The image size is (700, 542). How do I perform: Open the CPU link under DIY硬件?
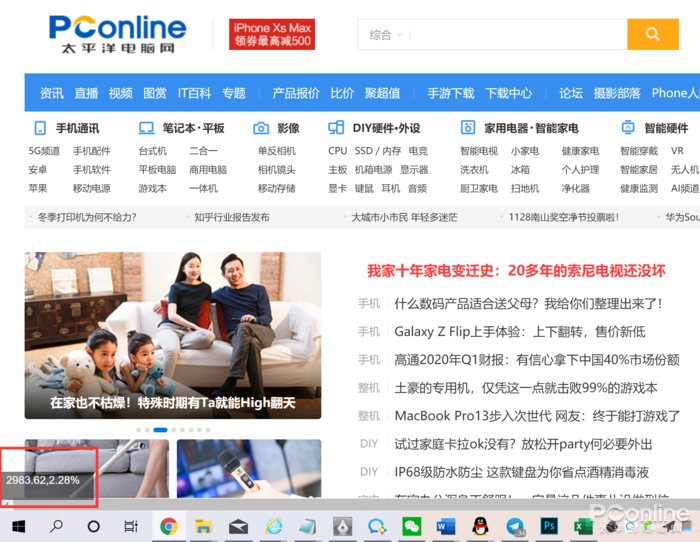pos(338,151)
